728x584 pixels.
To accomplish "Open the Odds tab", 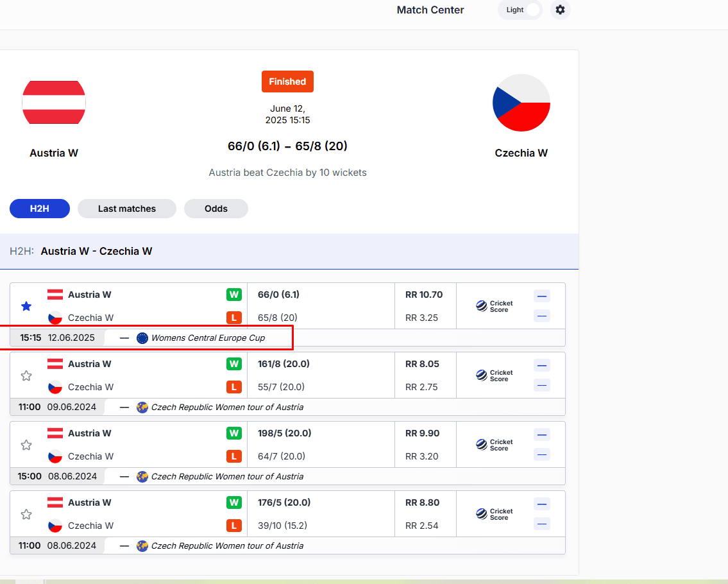I will (216, 209).
